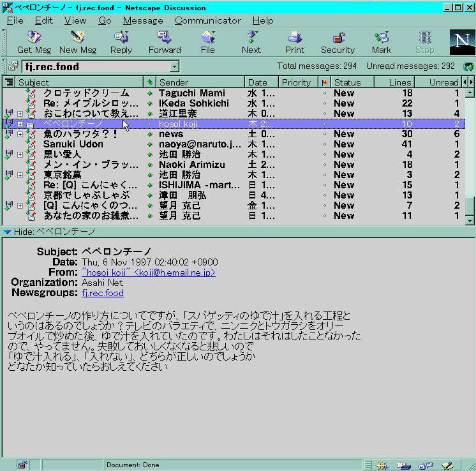Click the Mark toolbar button
Image resolution: width=476 pixels, height=471 pixels.
tap(382, 42)
